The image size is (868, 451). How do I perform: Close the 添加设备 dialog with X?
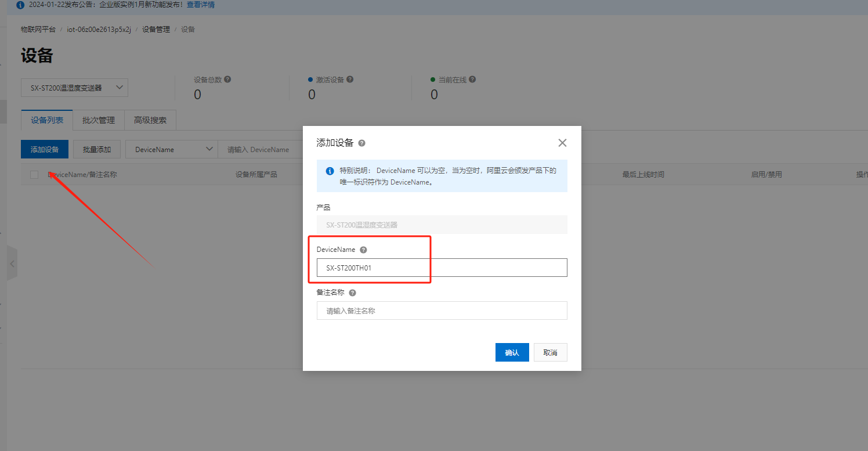(562, 143)
